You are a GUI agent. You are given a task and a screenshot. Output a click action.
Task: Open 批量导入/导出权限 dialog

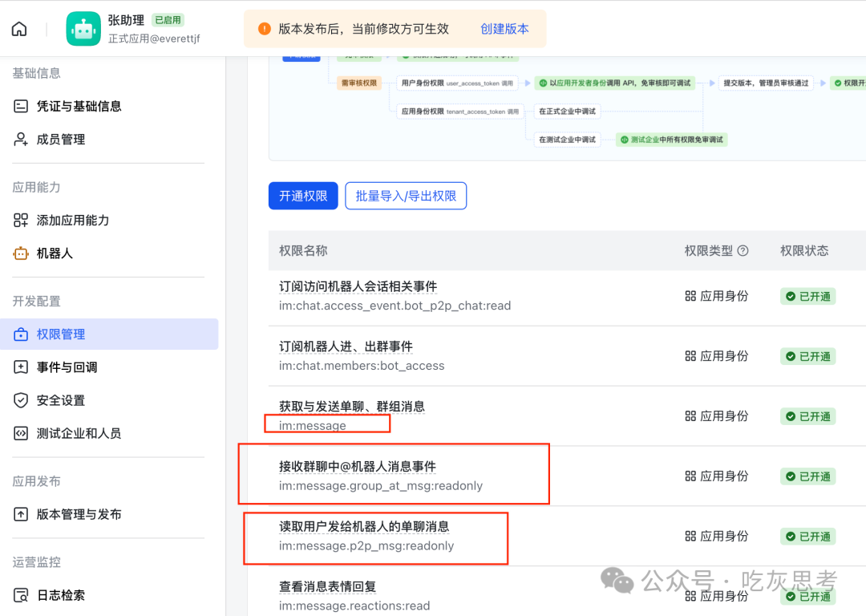tap(406, 196)
